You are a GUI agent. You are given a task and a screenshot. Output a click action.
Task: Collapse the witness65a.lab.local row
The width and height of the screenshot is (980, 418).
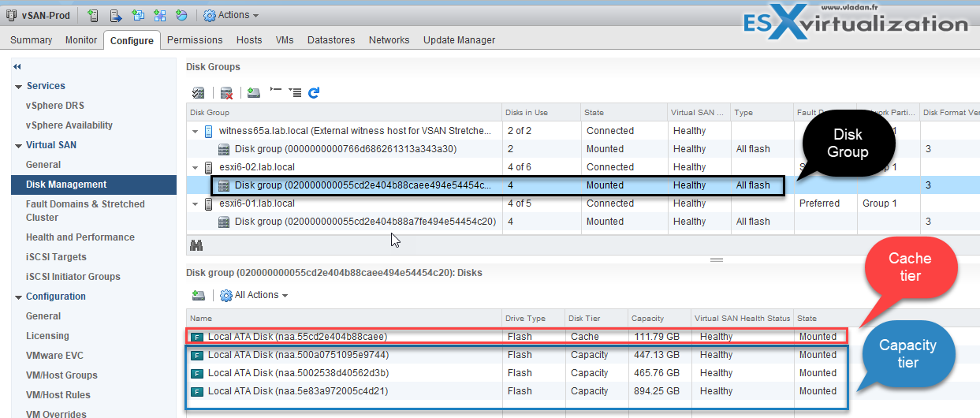(x=196, y=131)
